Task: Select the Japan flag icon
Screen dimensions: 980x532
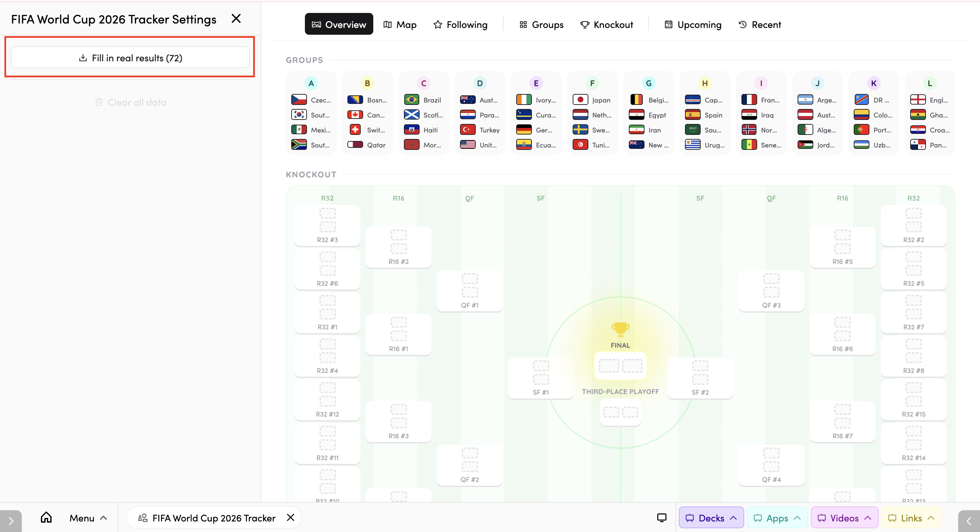Action: click(581, 100)
